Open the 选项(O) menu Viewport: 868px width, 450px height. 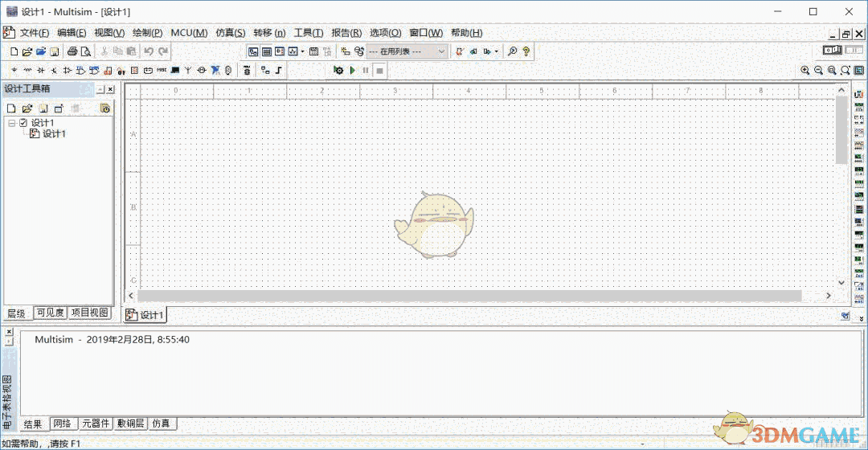point(385,33)
